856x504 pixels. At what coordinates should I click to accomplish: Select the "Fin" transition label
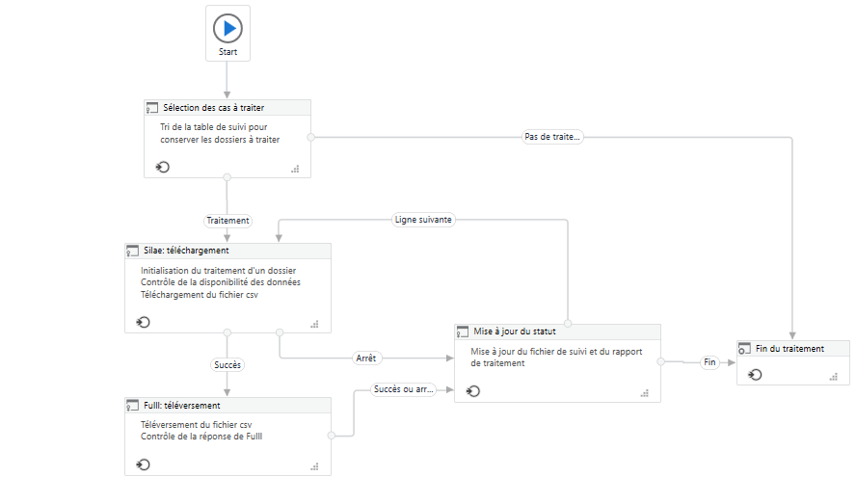(710, 362)
